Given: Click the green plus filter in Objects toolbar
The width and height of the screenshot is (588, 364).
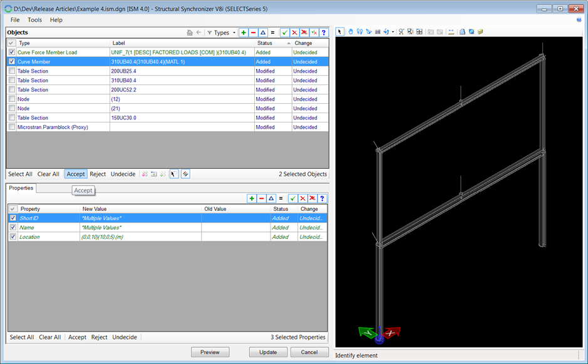Looking at the screenshot, I should point(244,33).
